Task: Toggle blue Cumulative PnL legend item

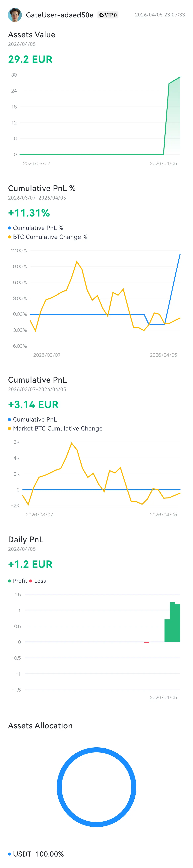Action: tap(33, 420)
